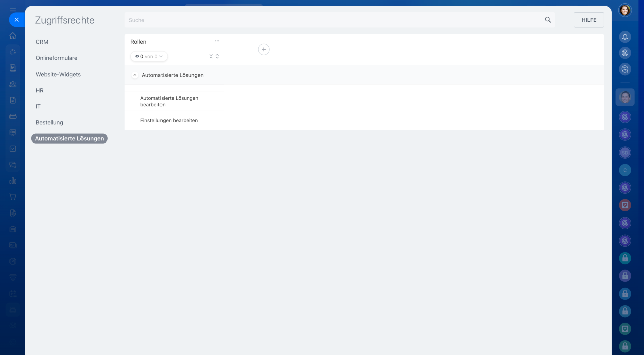
Task: Click the Zugriffsrechte panel title
Action: 64,20
